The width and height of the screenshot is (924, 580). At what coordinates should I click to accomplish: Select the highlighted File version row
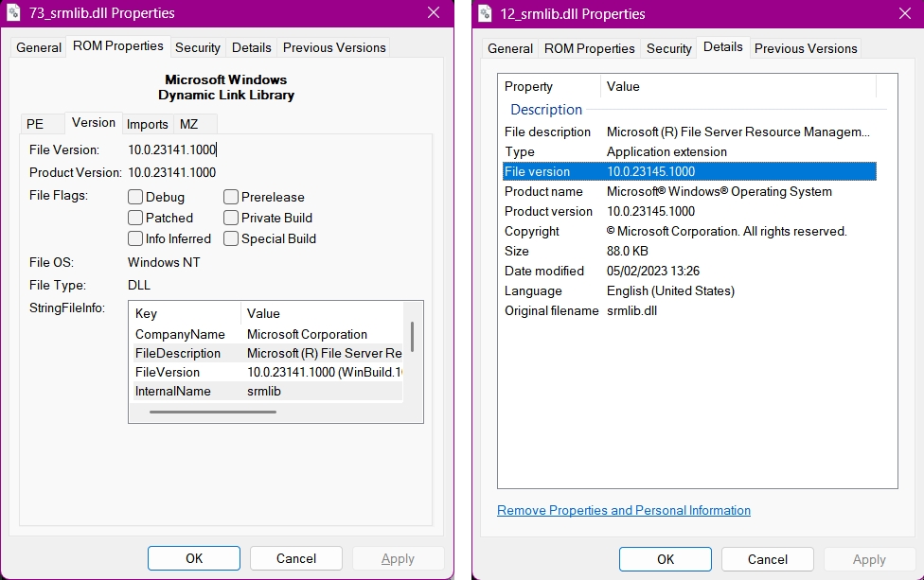click(689, 171)
